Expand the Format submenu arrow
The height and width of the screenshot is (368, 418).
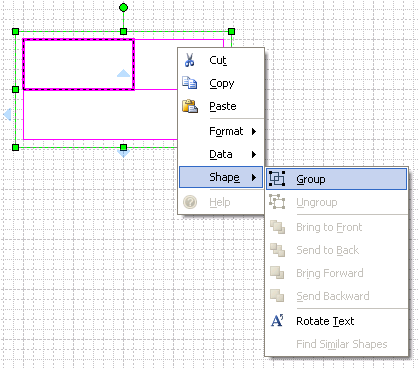tap(254, 131)
